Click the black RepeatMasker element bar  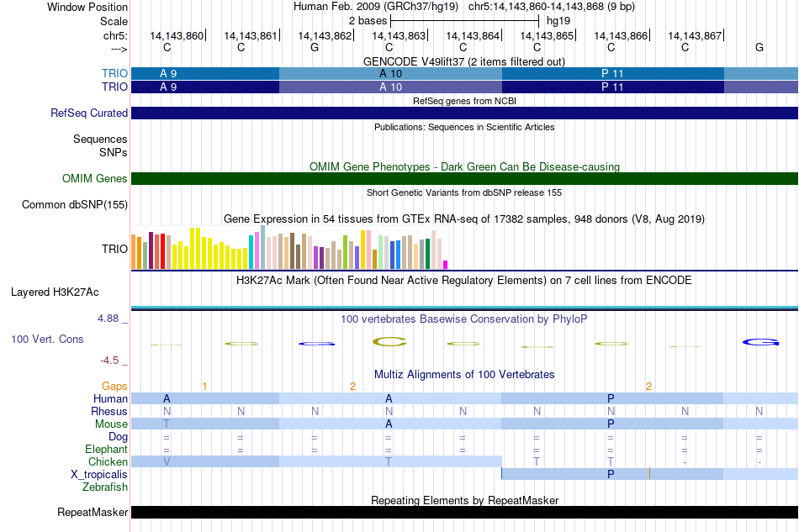click(x=465, y=512)
